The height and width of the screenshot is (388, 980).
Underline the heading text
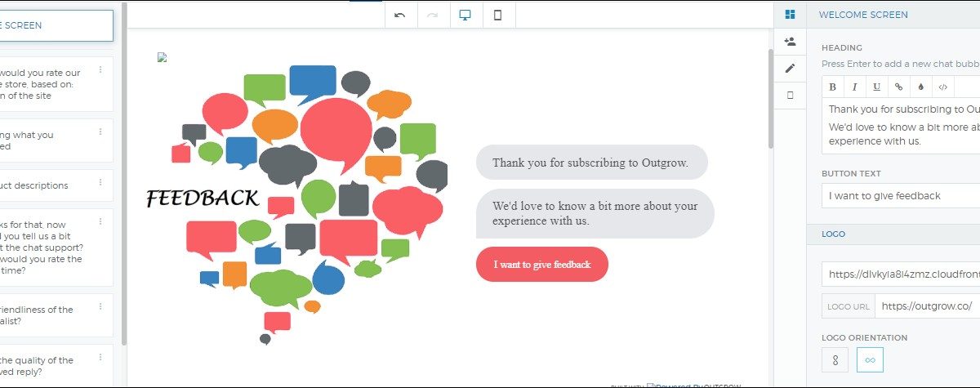[x=877, y=87]
